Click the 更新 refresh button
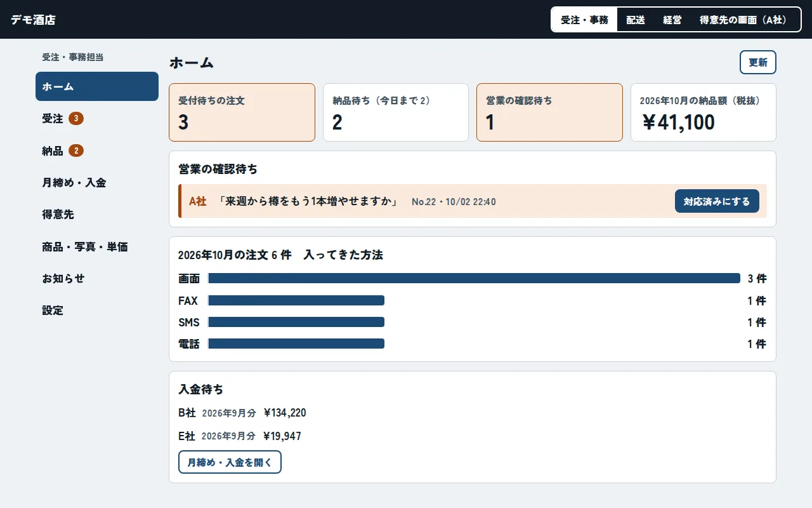Screen dimensions: 812x508 coord(758,62)
